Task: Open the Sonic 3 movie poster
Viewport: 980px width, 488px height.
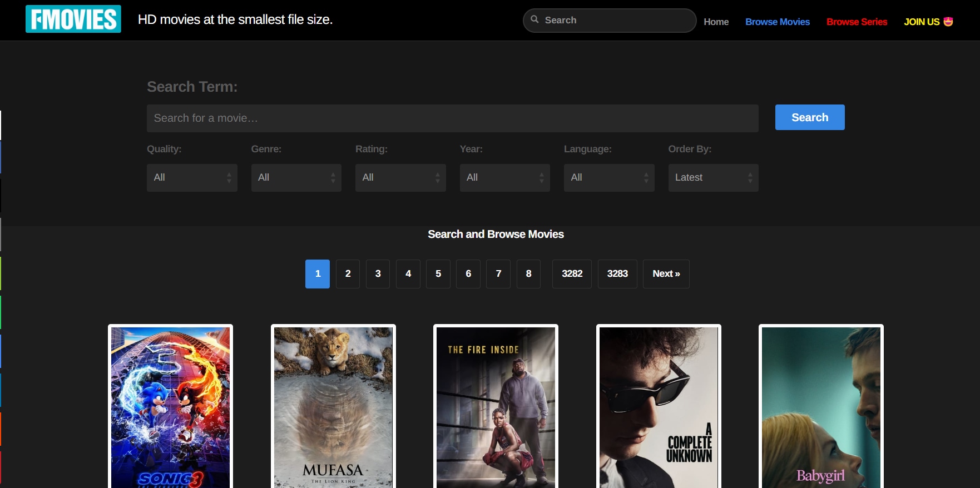Action: point(170,407)
